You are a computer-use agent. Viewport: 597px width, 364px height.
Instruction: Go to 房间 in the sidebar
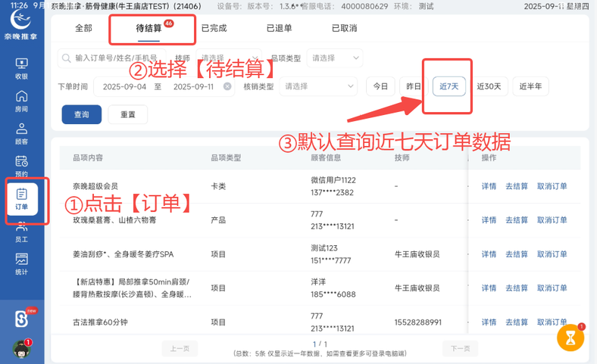click(x=21, y=101)
